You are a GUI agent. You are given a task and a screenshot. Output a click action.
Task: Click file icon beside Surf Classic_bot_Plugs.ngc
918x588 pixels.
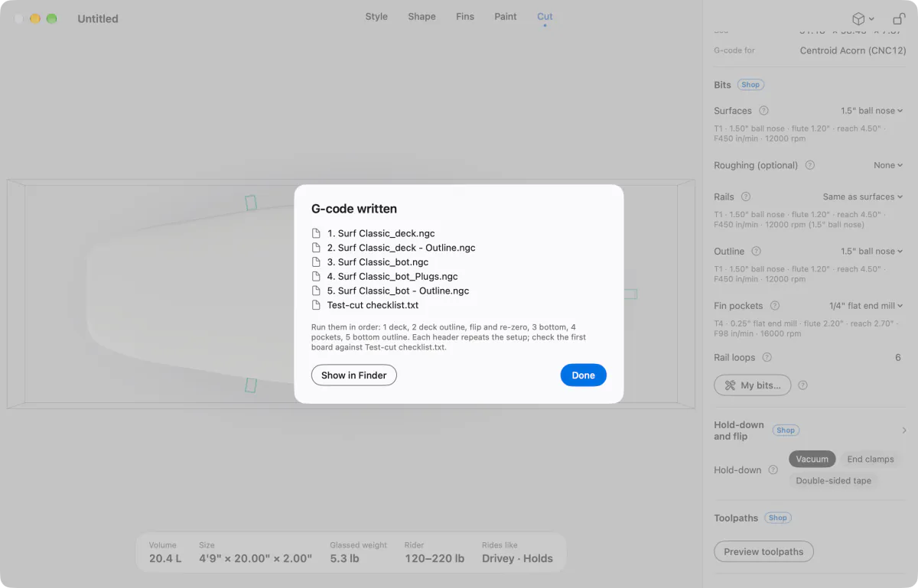316,277
